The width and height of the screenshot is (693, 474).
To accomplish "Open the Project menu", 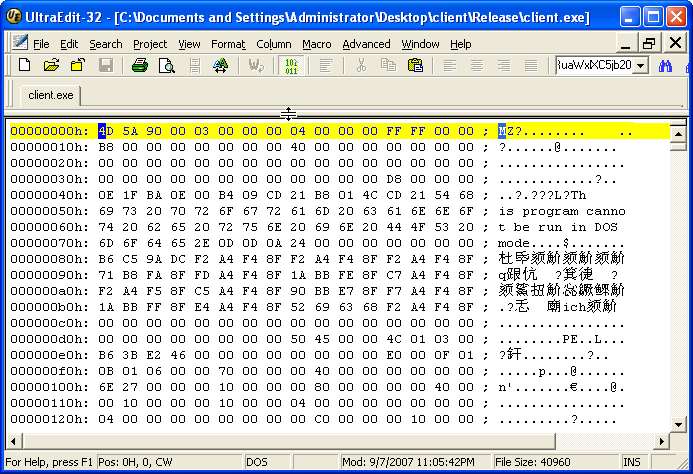I will click(150, 44).
